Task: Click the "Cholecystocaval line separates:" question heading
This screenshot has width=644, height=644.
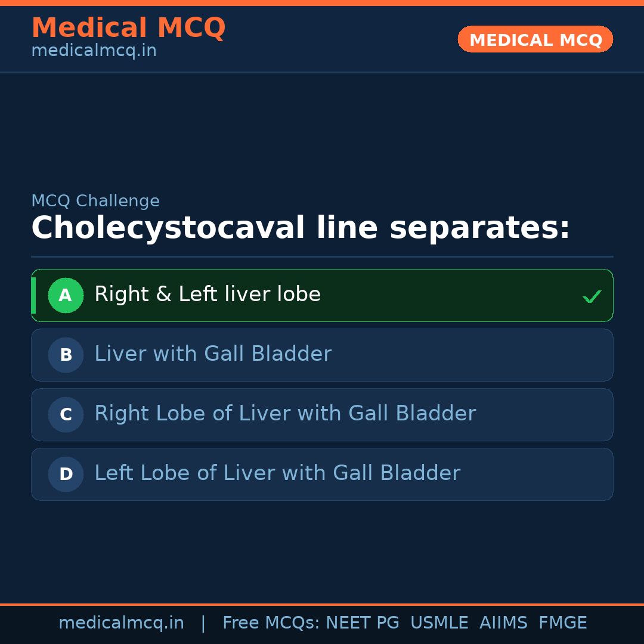Action: click(301, 228)
